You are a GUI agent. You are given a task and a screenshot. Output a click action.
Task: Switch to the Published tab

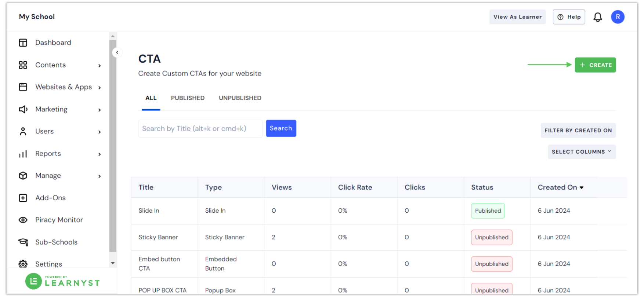(x=188, y=98)
